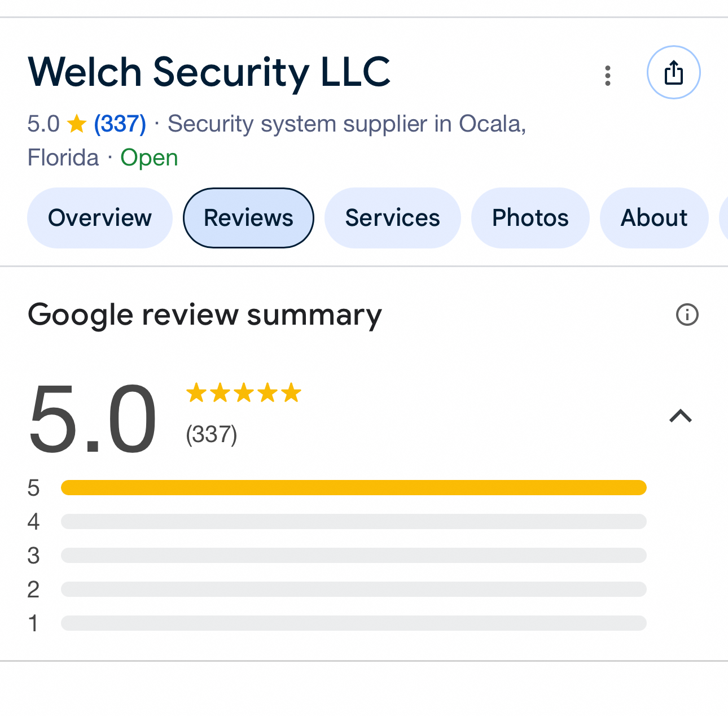Collapse the review summary chevron
The image size is (728, 716).
pyautogui.click(x=680, y=416)
